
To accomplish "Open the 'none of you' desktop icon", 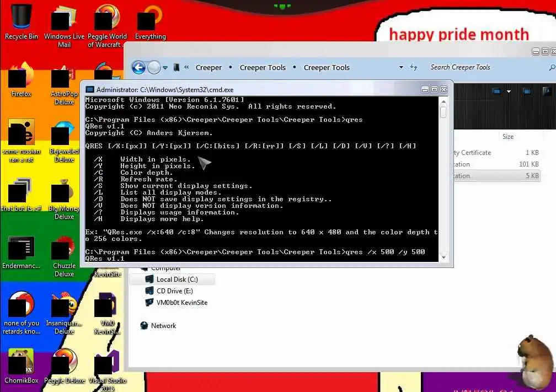I will tap(22, 313).
